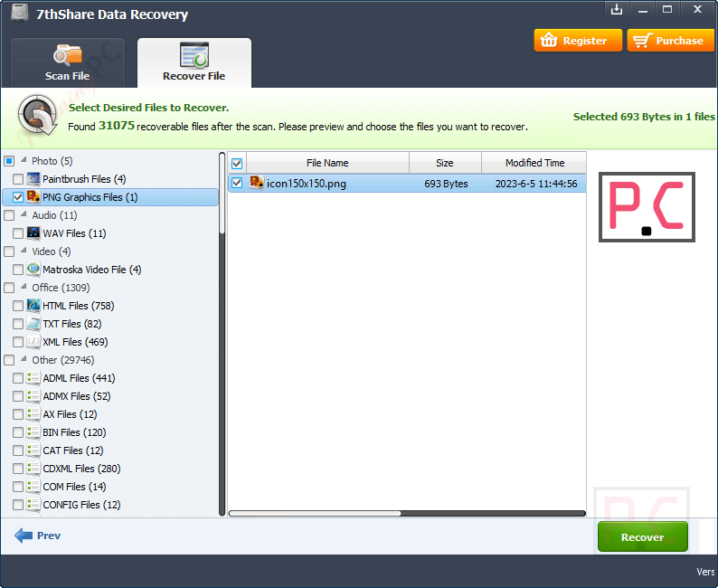The height and width of the screenshot is (588, 718).
Task: Click the 7thShare app icon in title bar
Action: (20, 13)
